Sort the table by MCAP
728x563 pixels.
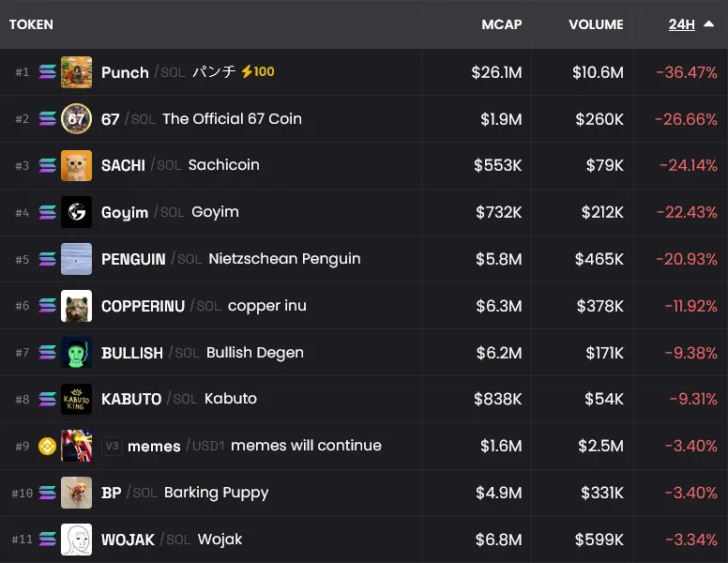point(501,24)
